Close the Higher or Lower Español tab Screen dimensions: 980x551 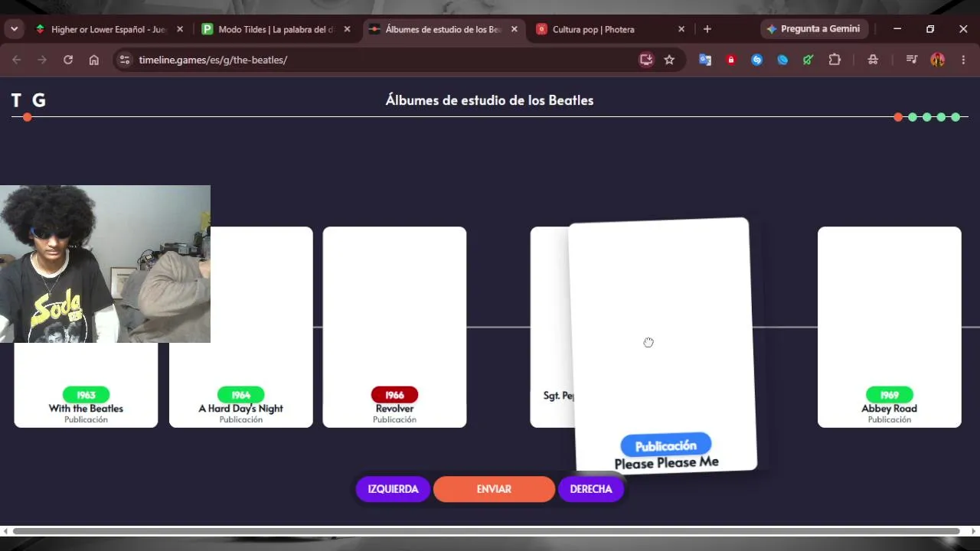[180, 29]
